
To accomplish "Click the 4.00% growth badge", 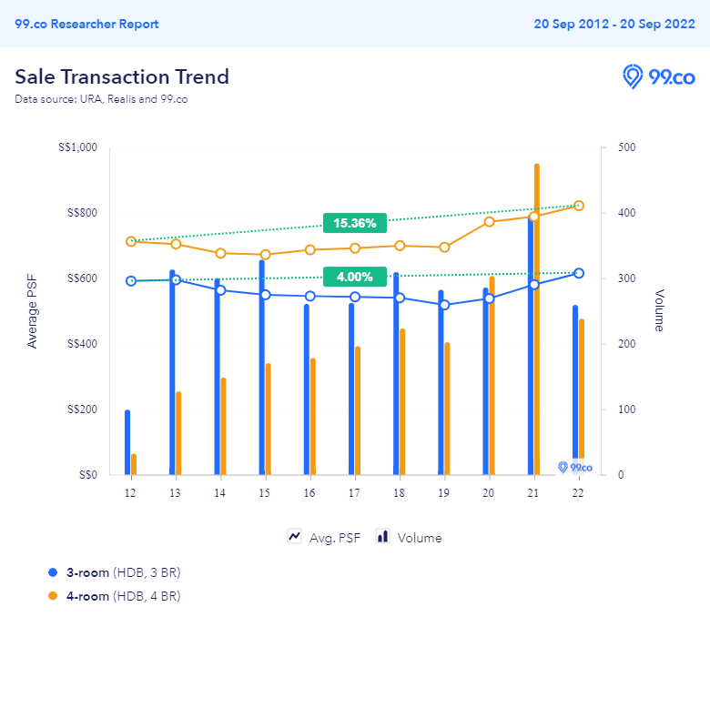I will point(355,277).
